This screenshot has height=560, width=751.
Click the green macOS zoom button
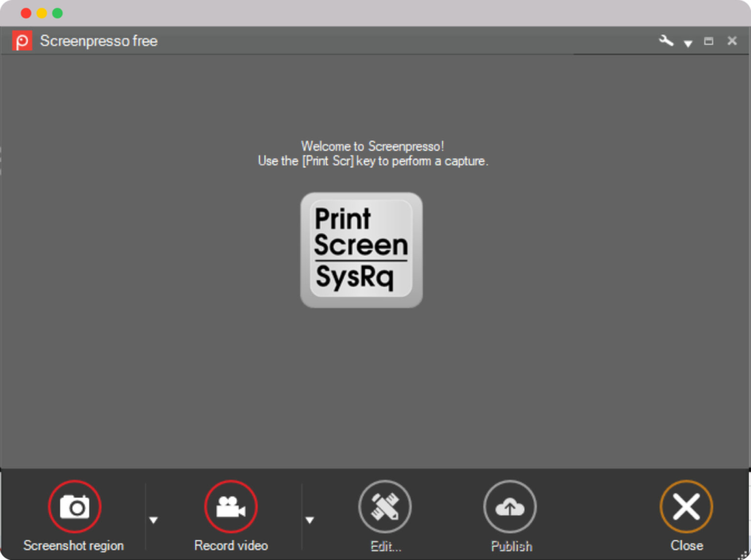(57, 13)
